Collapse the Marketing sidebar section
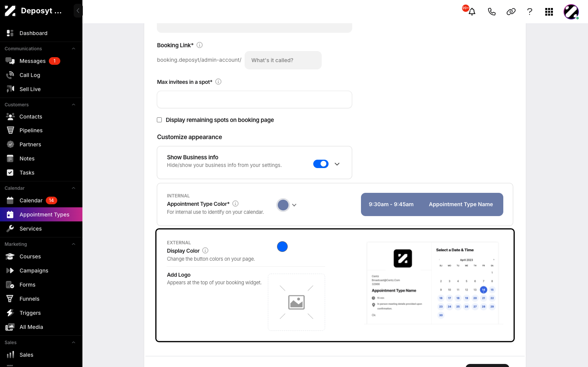The height and width of the screenshot is (367, 588). (x=74, y=244)
